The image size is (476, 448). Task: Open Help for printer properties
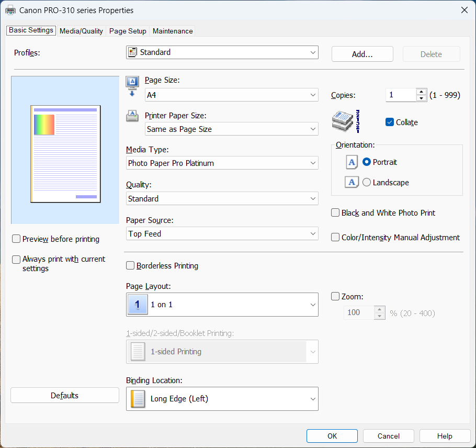445,436
